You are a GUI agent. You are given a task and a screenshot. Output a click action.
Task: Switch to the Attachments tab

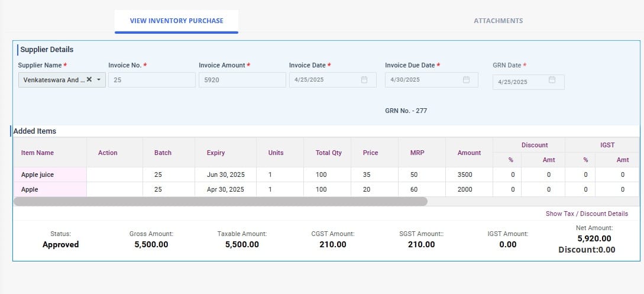click(x=498, y=21)
